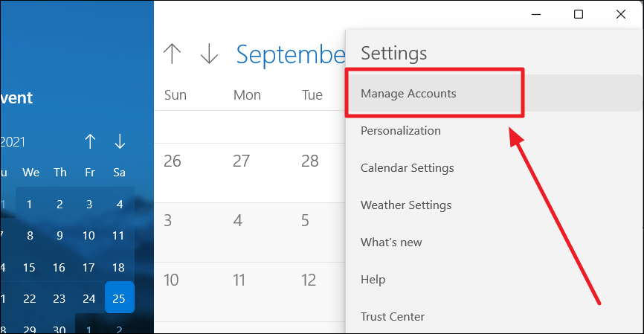Open Help from Settings pane

[x=373, y=280]
